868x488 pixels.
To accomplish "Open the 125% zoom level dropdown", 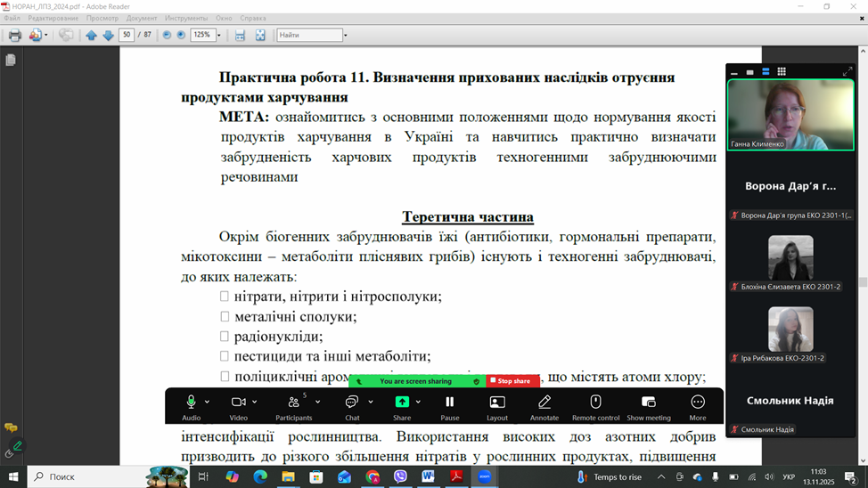I will 218,36.
